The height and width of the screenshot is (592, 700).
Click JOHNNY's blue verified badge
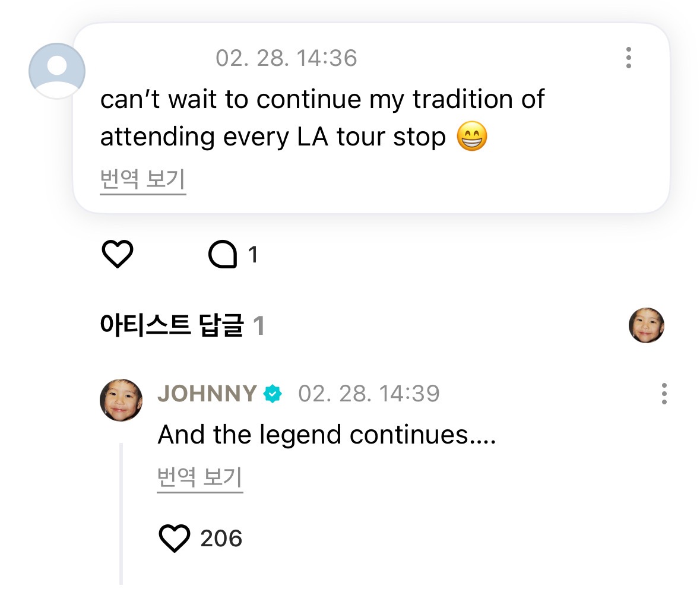click(x=273, y=394)
